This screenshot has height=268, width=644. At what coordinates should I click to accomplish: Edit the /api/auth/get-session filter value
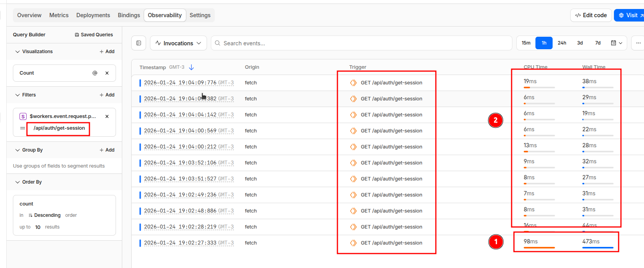59,128
